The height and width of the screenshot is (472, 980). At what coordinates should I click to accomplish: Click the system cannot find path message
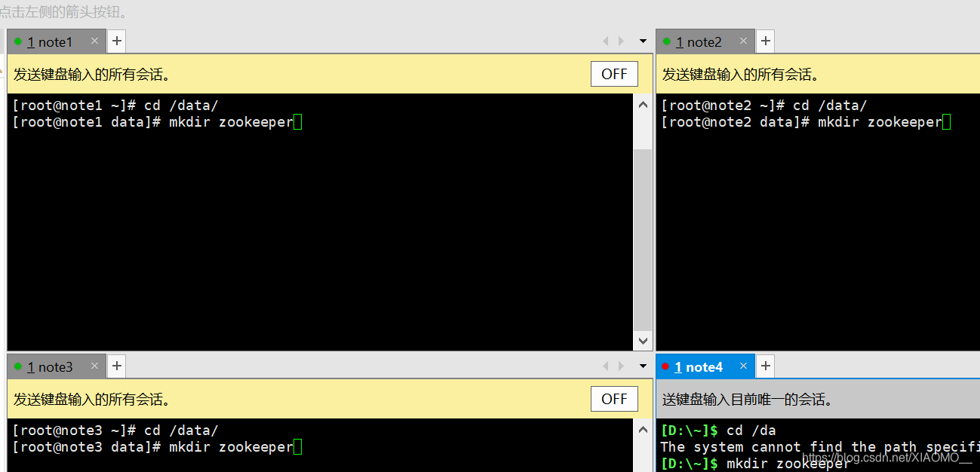[820, 447]
